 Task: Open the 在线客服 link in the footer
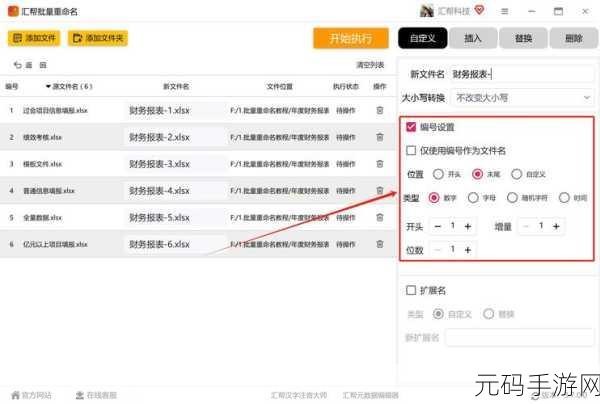point(96,395)
